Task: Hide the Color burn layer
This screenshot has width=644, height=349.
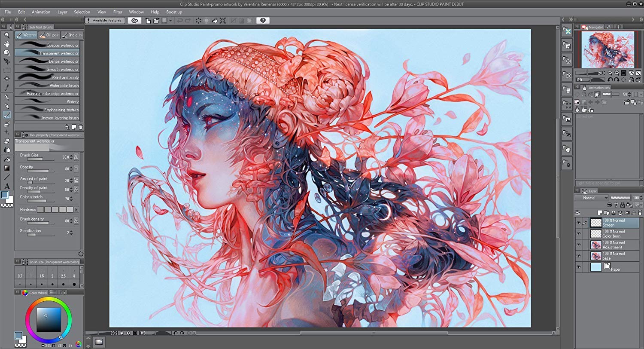Action: point(579,233)
